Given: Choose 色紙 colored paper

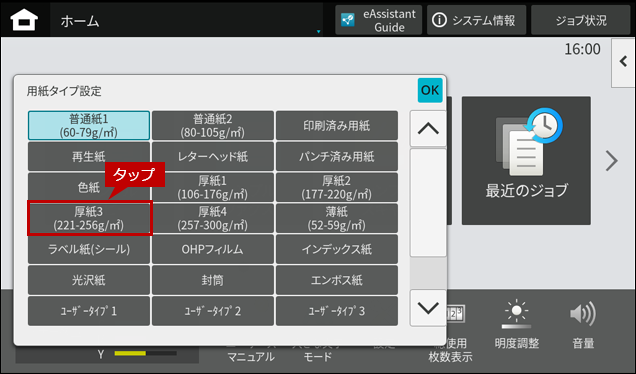Looking at the screenshot, I should tap(89, 187).
